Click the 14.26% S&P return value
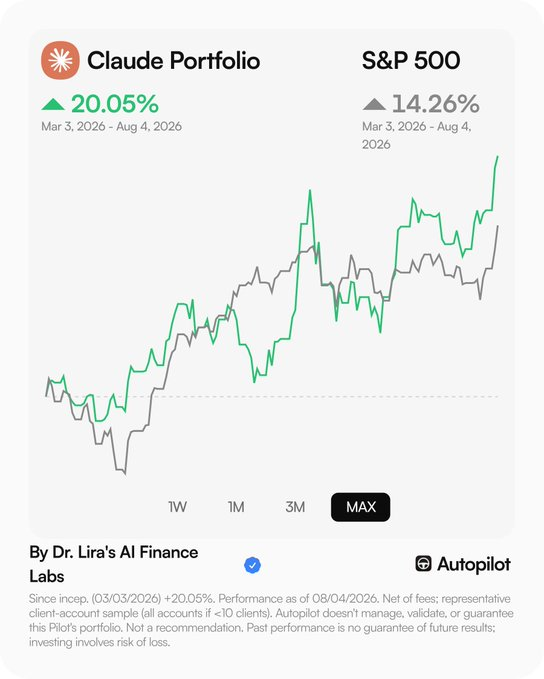 coord(436,104)
